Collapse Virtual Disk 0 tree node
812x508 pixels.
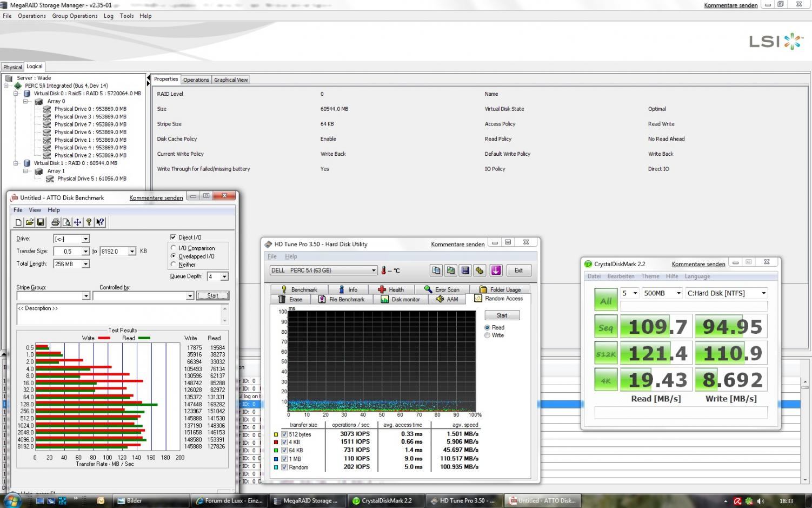coord(16,93)
